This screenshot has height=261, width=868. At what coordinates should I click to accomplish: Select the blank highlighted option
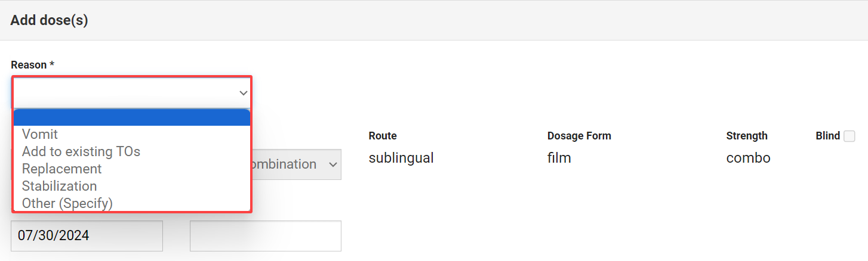[131, 117]
